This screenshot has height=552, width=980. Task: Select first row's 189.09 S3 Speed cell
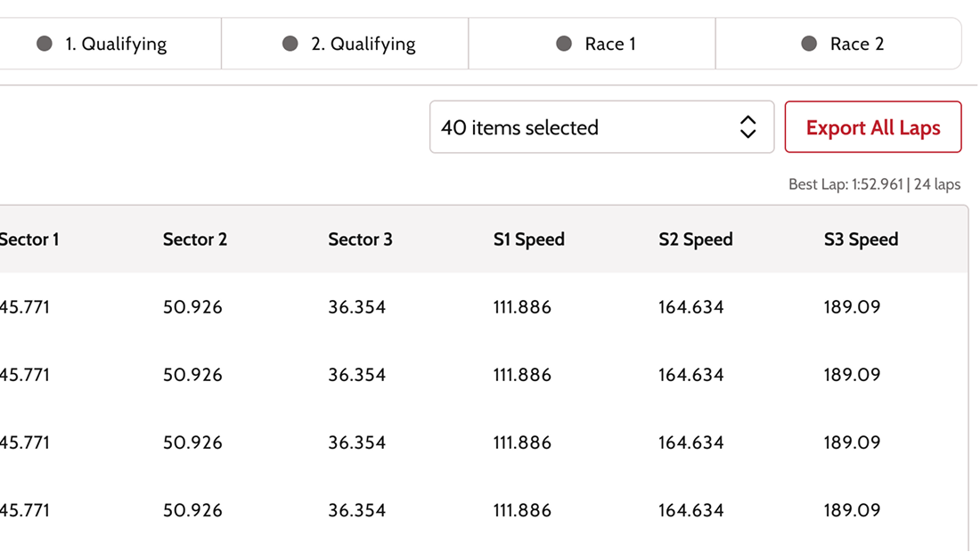tap(852, 307)
